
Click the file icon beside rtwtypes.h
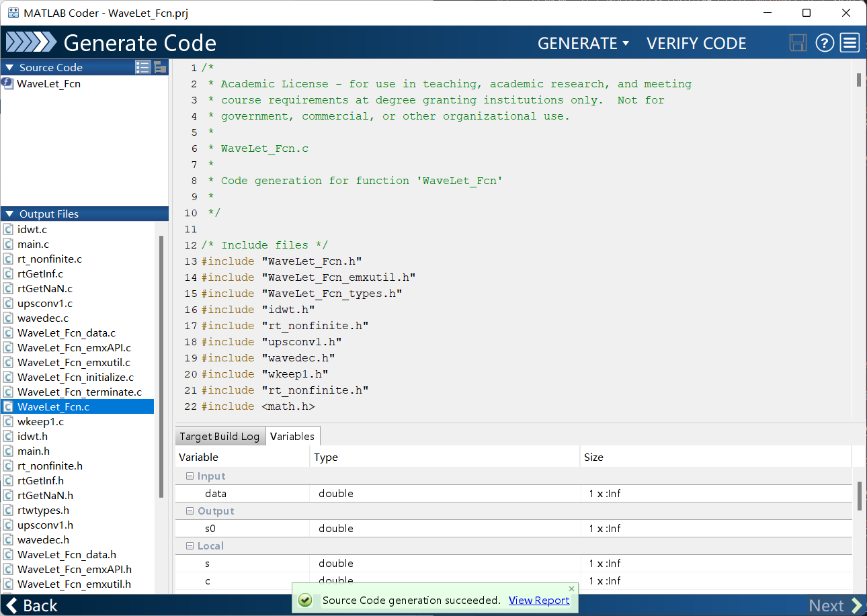click(x=9, y=511)
